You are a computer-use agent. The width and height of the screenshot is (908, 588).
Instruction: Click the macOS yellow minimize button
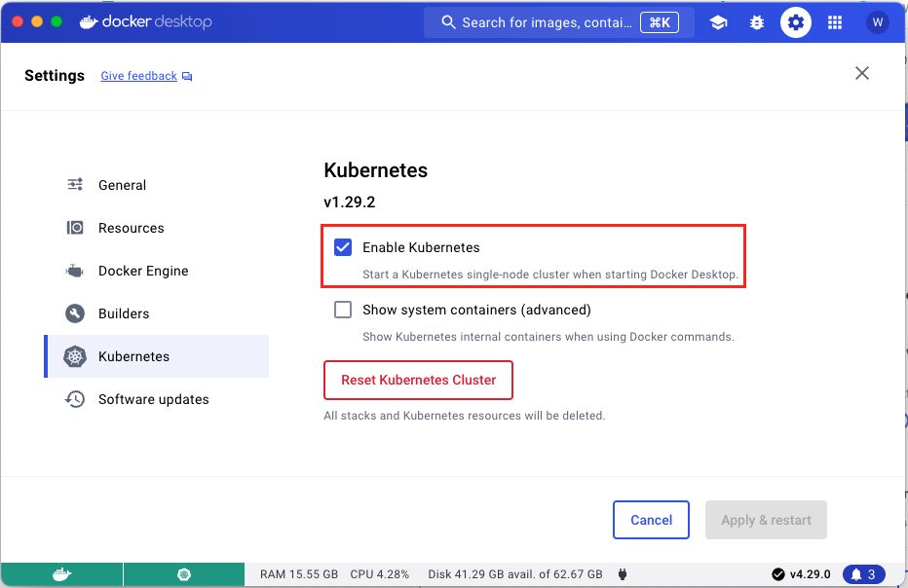tap(37, 22)
